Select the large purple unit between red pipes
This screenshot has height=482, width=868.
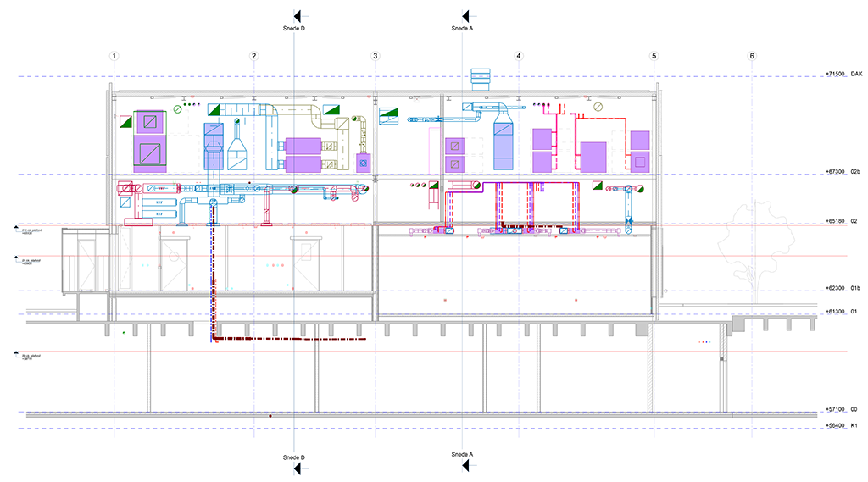point(593,157)
